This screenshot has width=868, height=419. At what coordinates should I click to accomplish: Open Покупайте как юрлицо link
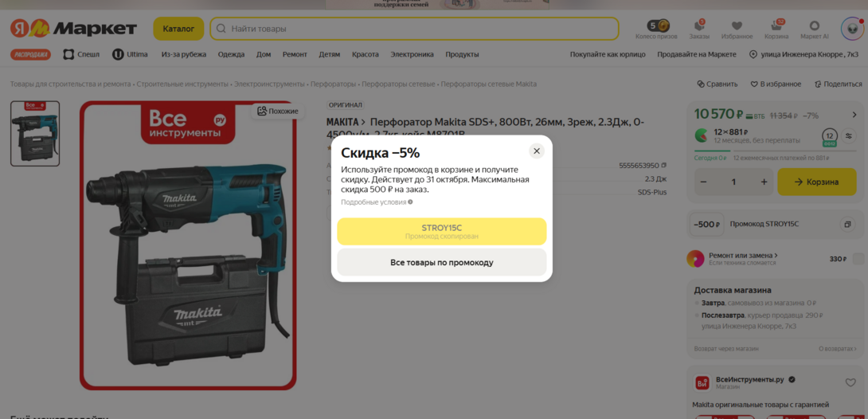pyautogui.click(x=608, y=54)
